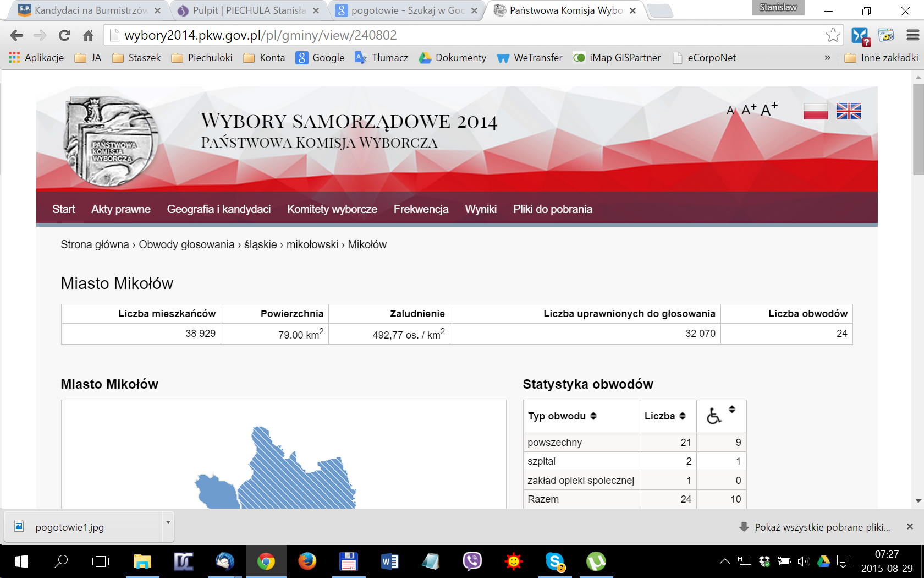Click Pokaż wszystkie pobrane pliki link
Image resolution: width=924 pixels, height=578 pixels.
coord(822,527)
